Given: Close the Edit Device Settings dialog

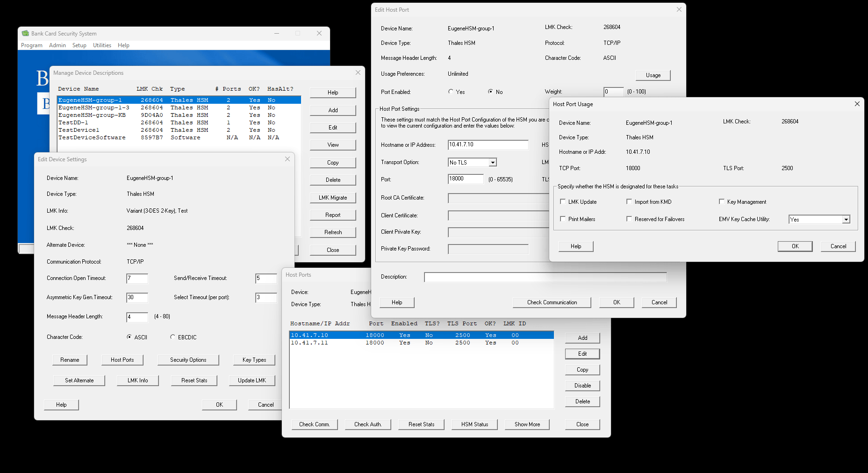Looking at the screenshot, I should click(x=287, y=159).
